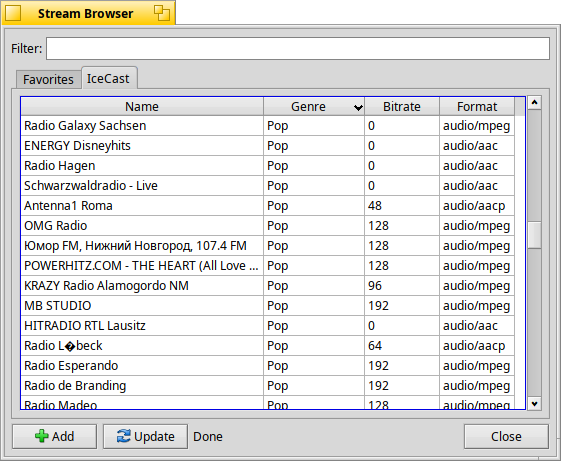Focus the Filter text field
The height and width of the screenshot is (461, 561).
point(298,48)
